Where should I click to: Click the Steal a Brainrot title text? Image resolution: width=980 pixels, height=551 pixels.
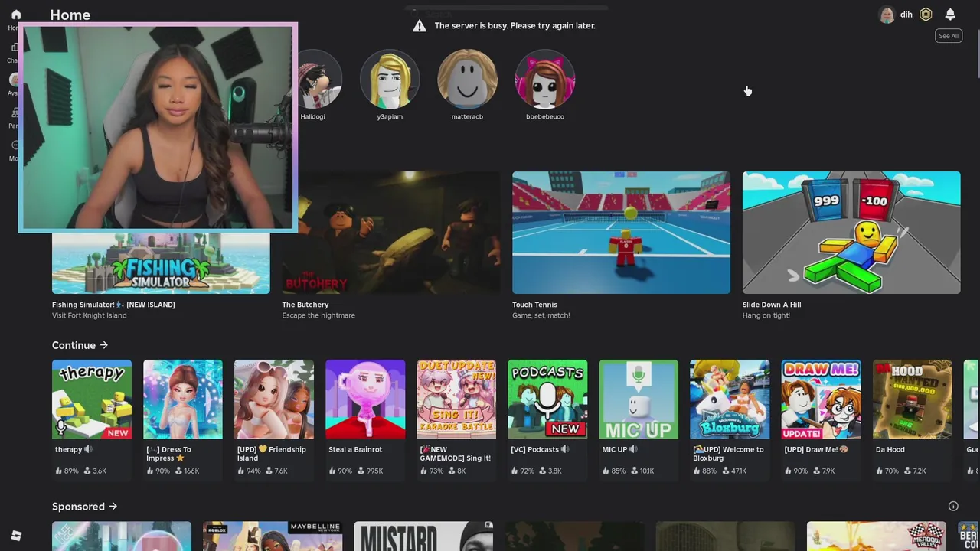[x=355, y=449]
